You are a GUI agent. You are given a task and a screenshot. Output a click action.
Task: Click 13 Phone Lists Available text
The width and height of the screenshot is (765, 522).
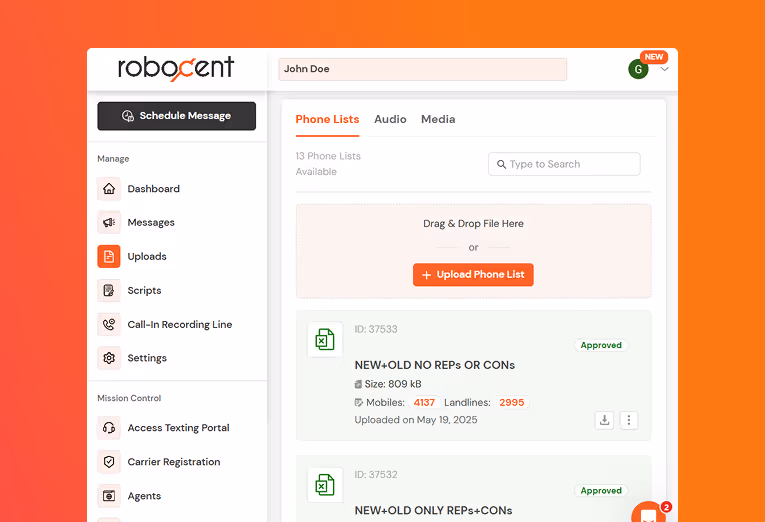coord(328,164)
